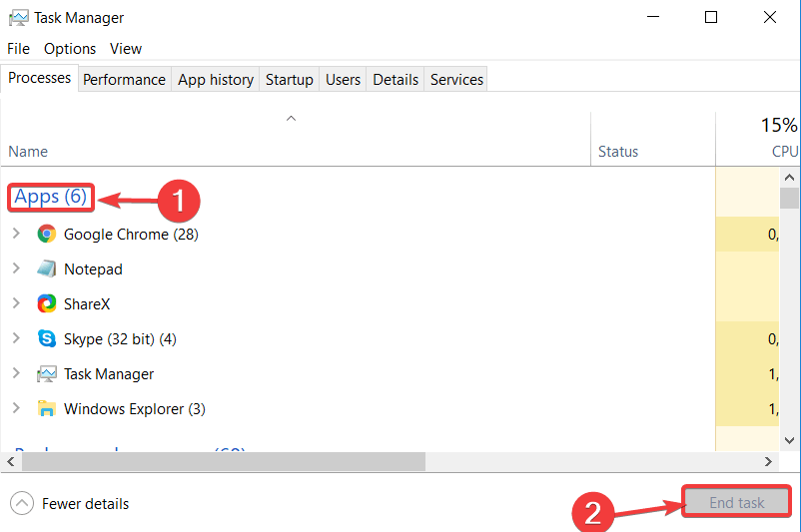The width and height of the screenshot is (801, 532).
Task: Sort processes by the Status column
Action: 618,152
